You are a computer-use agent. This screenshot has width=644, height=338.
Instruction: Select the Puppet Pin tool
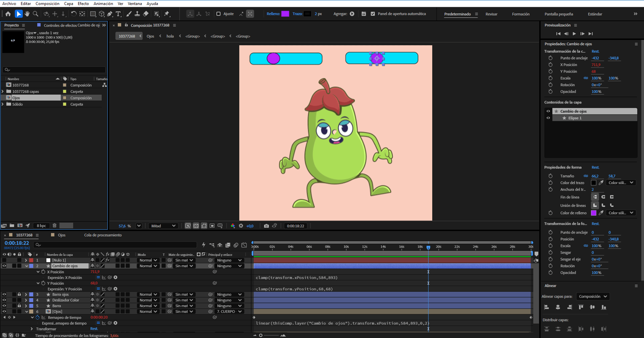(x=166, y=14)
